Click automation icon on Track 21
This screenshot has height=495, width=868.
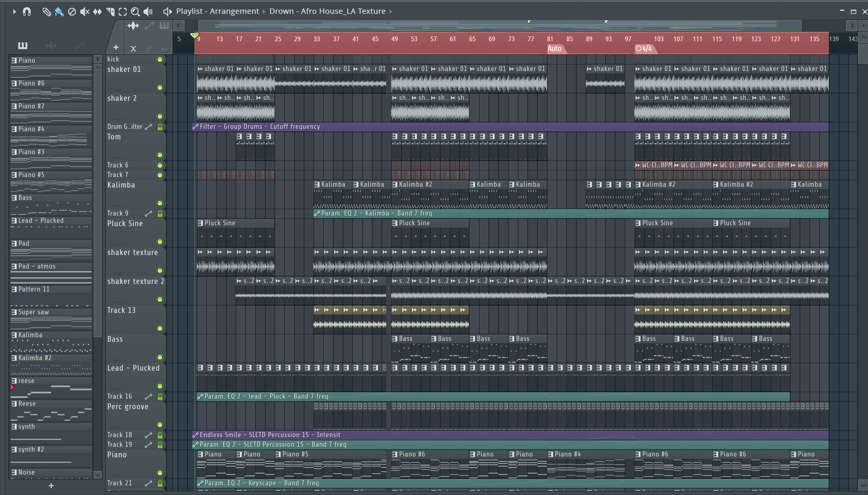pos(148,484)
